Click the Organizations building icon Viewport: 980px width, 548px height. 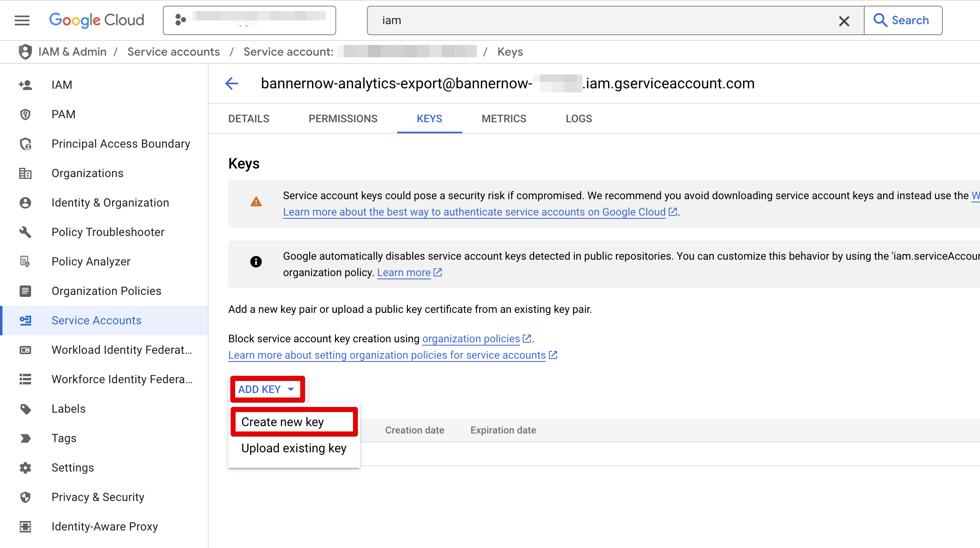point(25,173)
